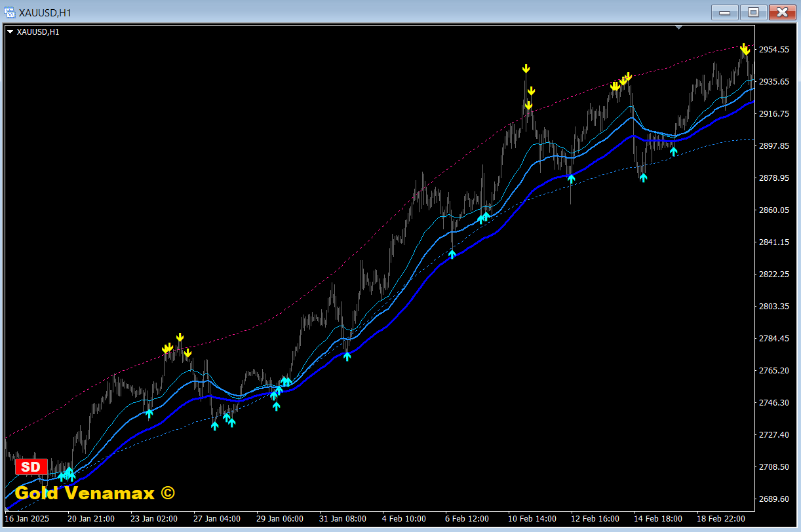Close the XAUUSD,H1 chart window
The image size is (801, 532).
(782, 12)
